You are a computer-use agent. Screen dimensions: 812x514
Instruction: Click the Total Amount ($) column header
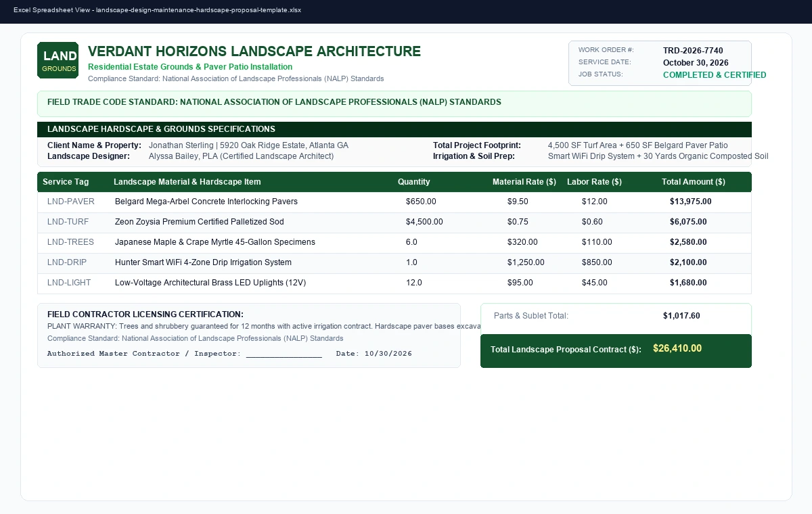click(x=694, y=182)
